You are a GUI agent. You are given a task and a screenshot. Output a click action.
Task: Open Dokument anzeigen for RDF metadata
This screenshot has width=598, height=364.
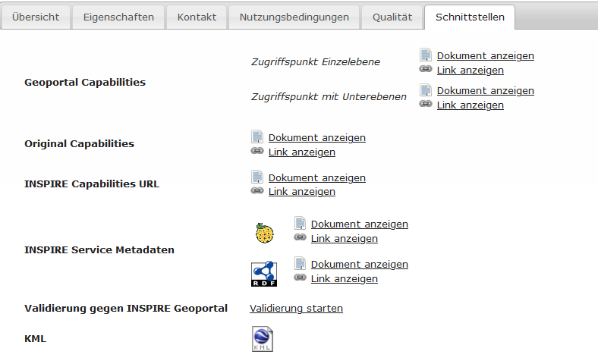pos(360,264)
